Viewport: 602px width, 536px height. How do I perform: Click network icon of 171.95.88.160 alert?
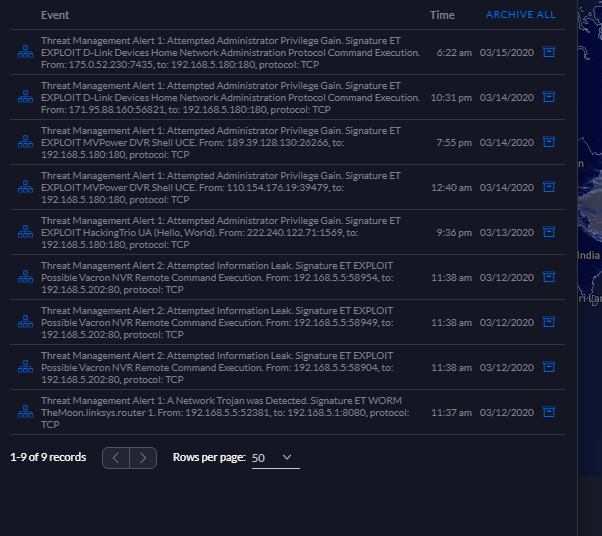25,97
